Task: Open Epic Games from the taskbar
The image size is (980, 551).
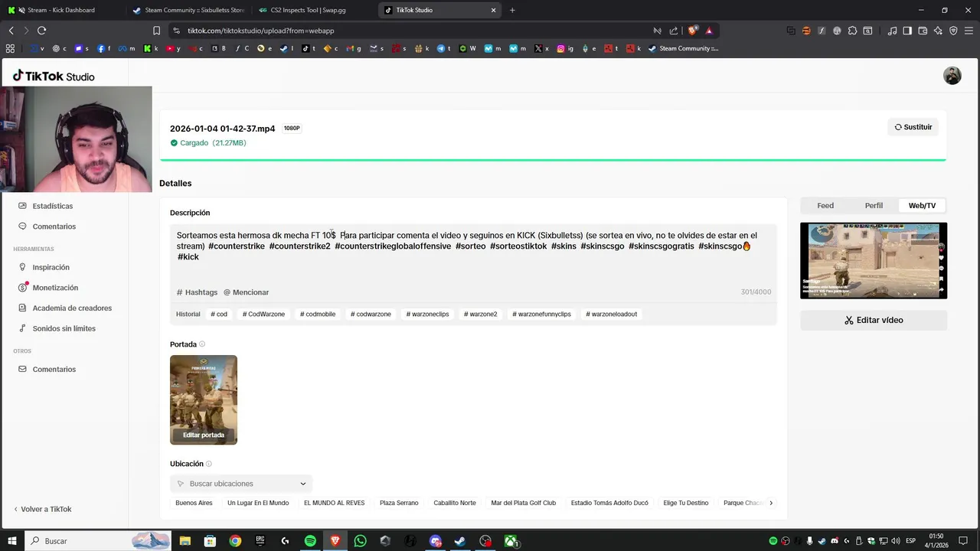Action: click(260, 541)
